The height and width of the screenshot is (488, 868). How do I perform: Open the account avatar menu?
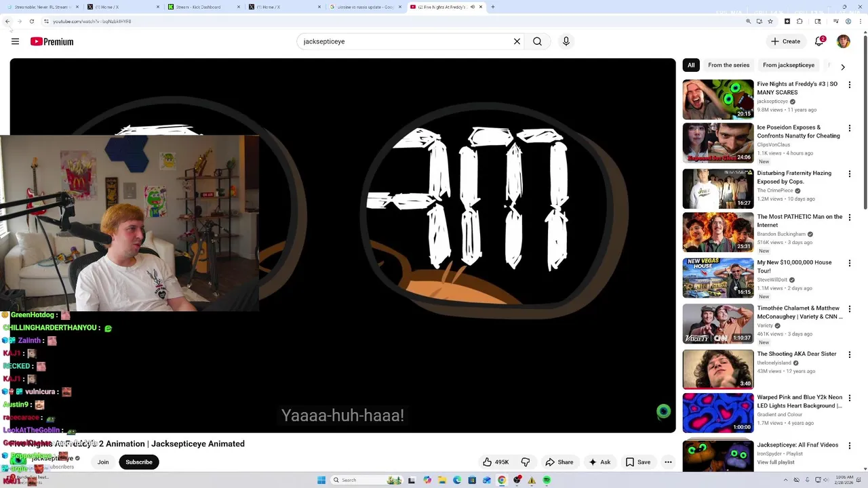click(x=844, y=41)
